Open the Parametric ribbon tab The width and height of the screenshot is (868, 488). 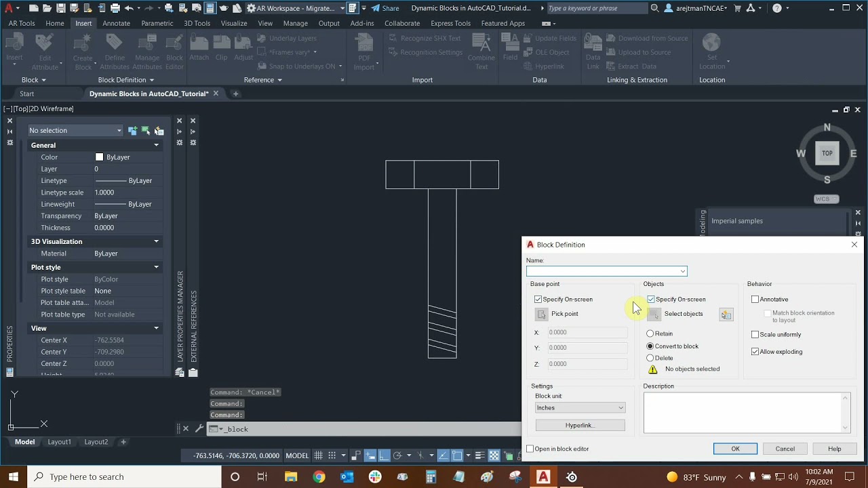[157, 23]
